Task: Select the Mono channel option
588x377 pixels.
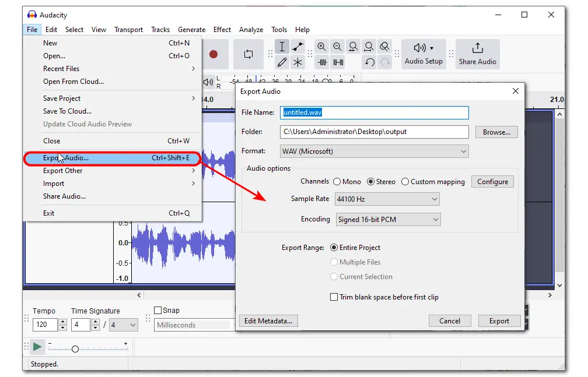Action: 337,182
